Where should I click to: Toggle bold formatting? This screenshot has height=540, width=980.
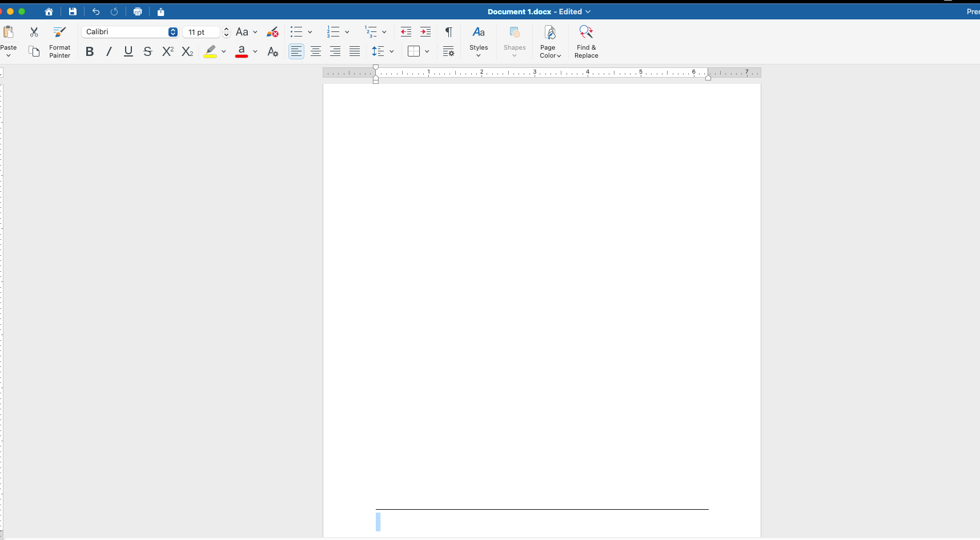tap(89, 51)
